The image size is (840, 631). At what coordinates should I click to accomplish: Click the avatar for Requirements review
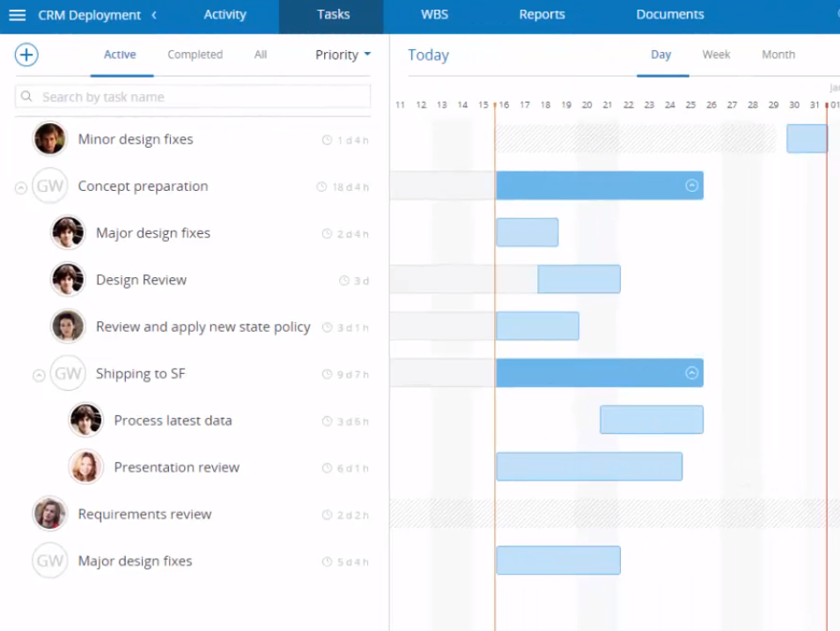[x=49, y=513]
